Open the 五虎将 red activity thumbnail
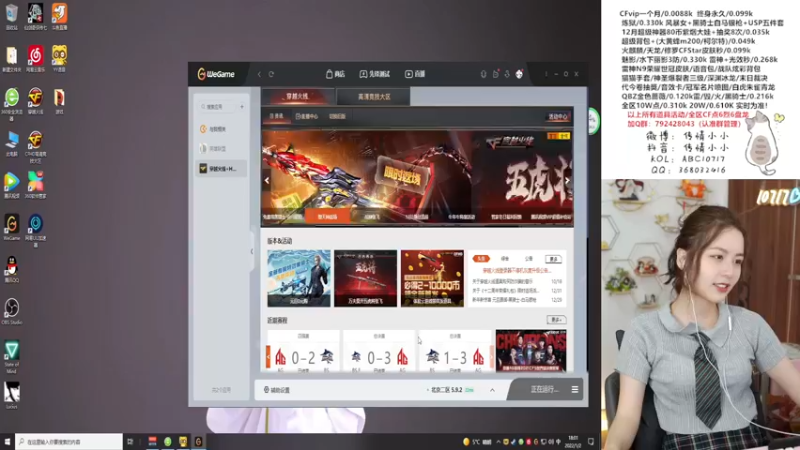This screenshot has height=450, width=800. pos(365,278)
